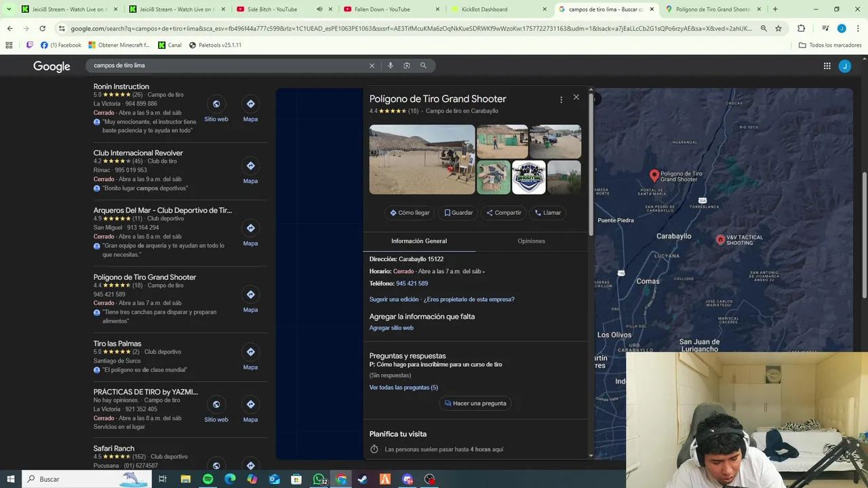Viewport: 868px width, 488px height.
Task: Bookmark this page with the star
Action: 778,28
